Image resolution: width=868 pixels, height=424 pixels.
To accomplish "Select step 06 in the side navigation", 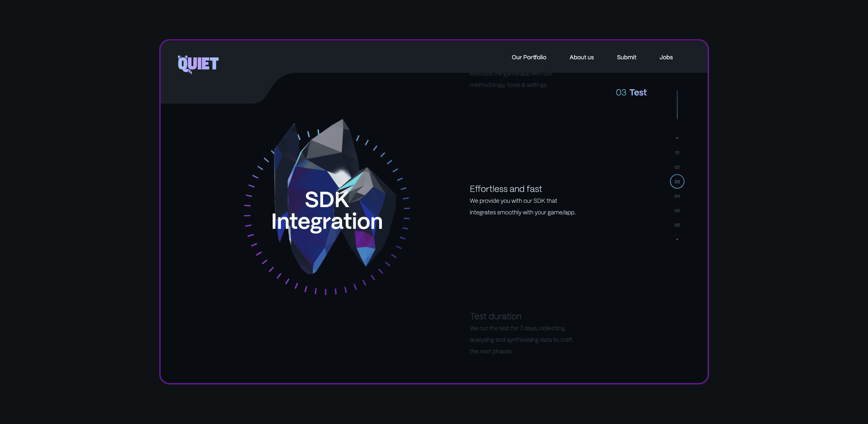I will [677, 225].
